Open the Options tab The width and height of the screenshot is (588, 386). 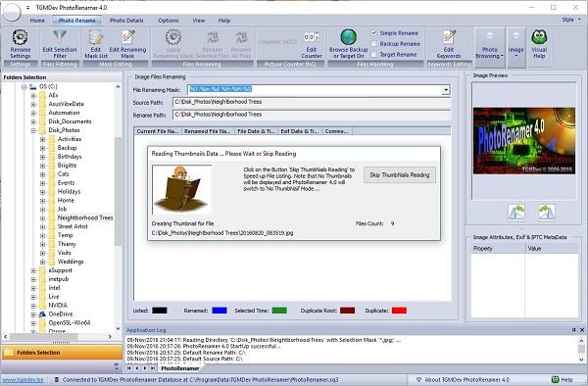point(169,21)
